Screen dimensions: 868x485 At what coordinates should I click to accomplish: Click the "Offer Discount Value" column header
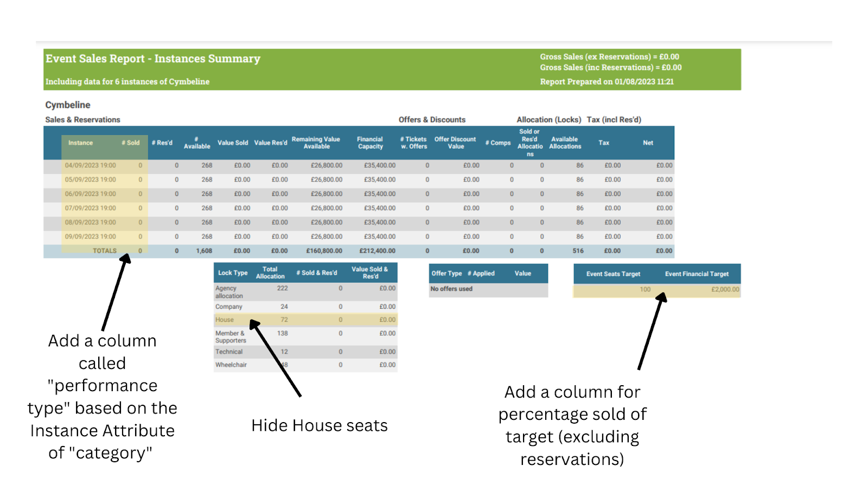click(x=455, y=143)
